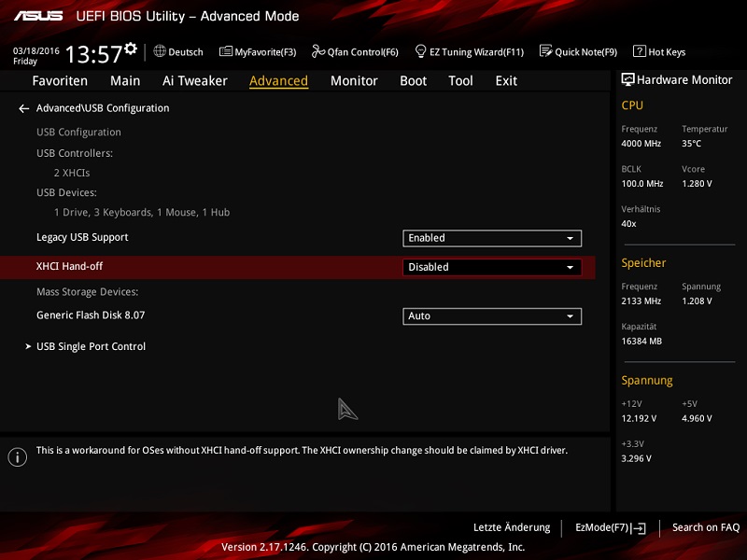Click the Version 2.17.1246 copyright text

[373, 547]
